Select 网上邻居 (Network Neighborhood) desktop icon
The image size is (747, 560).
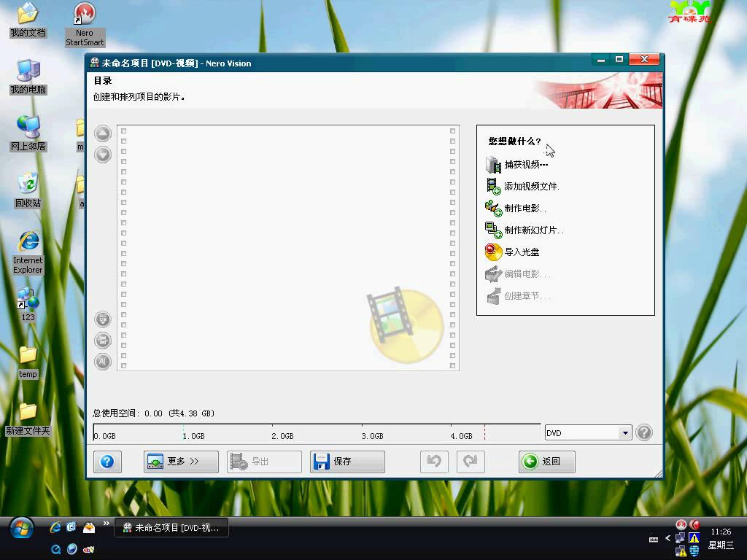[x=28, y=134]
